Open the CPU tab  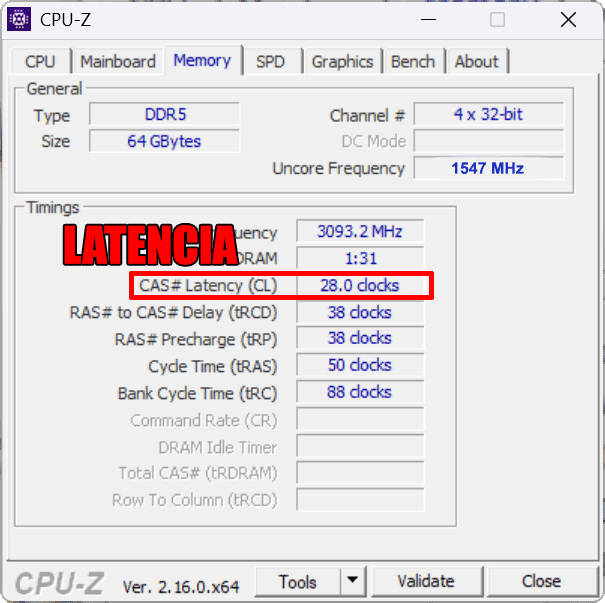(40, 61)
